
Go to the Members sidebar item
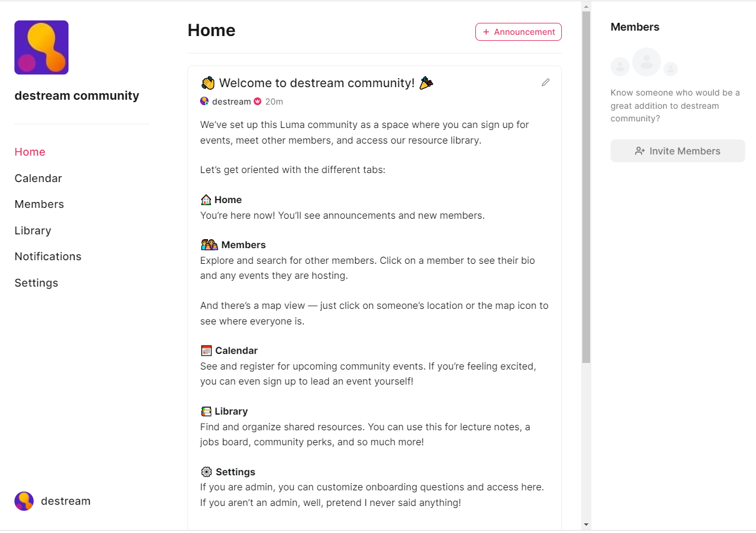click(x=39, y=204)
